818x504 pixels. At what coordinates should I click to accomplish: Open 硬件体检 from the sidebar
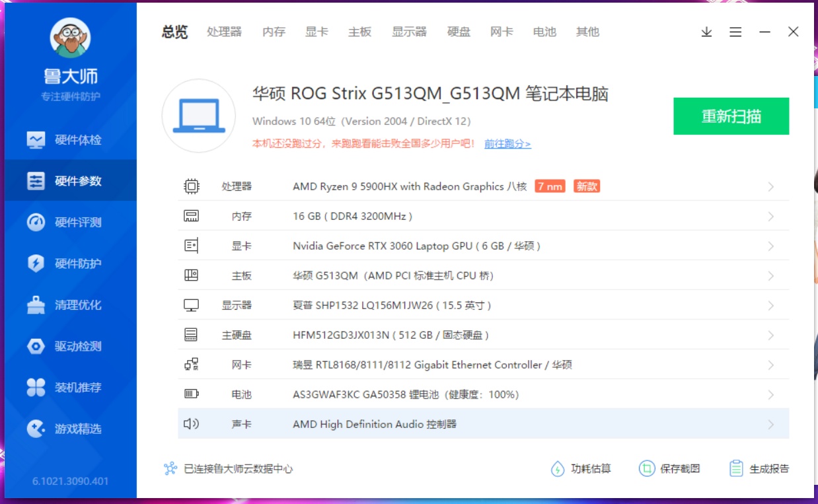[70, 140]
